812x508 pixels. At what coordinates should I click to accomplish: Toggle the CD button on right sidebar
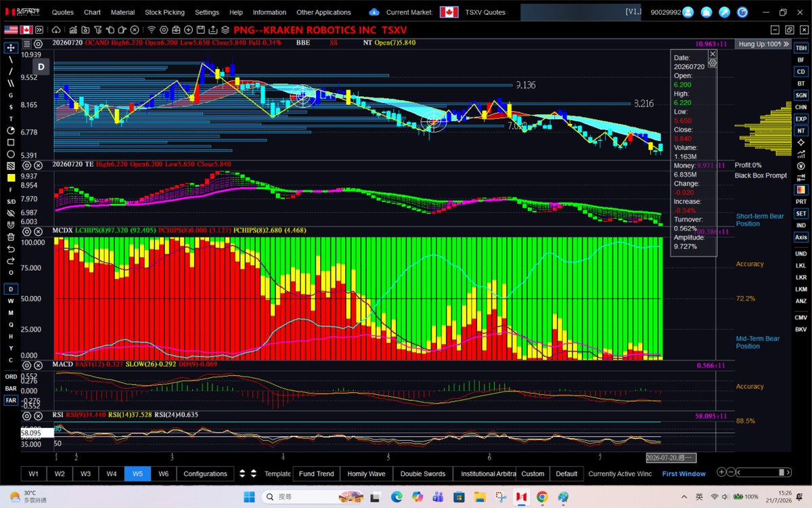(x=800, y=72)
